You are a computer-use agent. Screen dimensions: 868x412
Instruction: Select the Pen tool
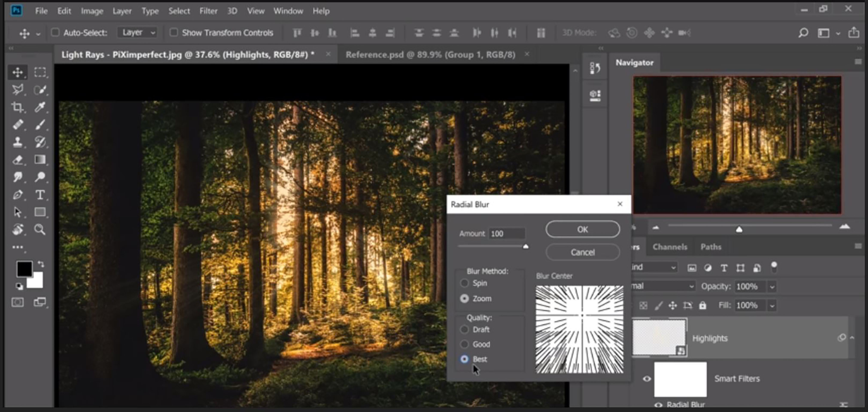[x=18, y=195]
